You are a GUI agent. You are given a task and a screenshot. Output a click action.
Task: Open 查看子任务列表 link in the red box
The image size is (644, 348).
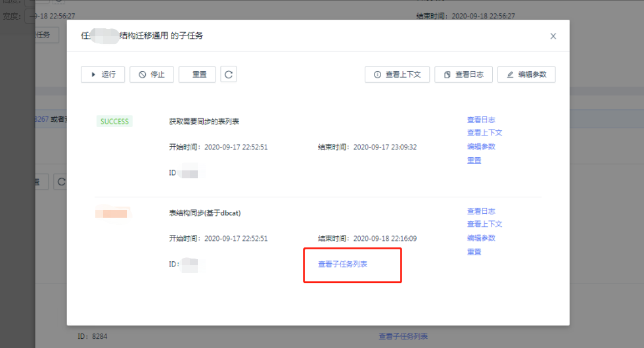pos(342,264)
